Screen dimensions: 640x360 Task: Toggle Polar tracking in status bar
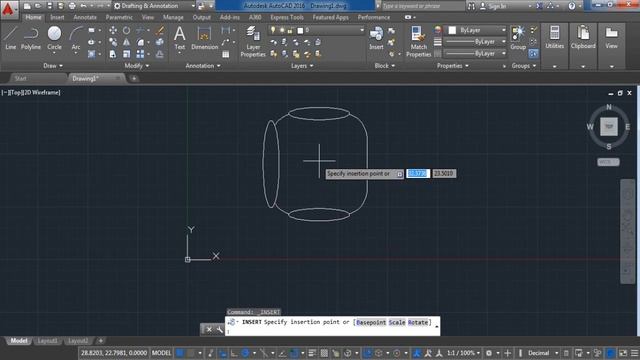coord(245,353)
